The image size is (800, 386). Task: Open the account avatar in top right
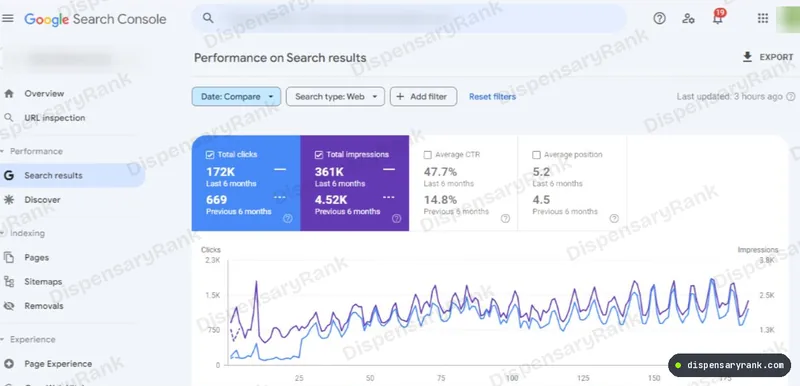[x=788, y=19]
